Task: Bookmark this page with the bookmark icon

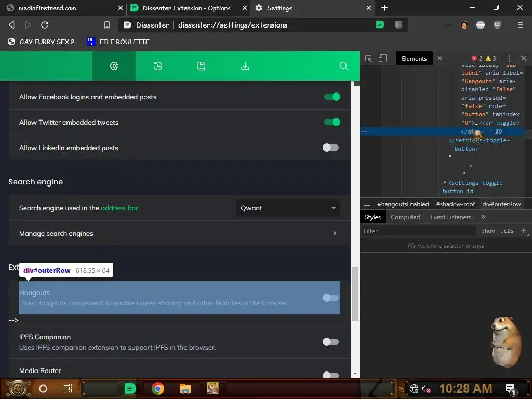Action: (x=107, y=25)
